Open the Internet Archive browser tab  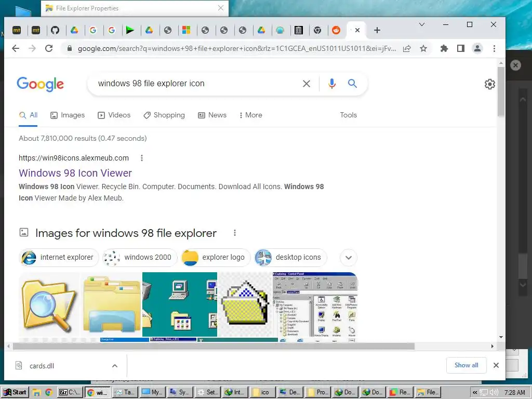pyautogui.click(x=299, y=30)
